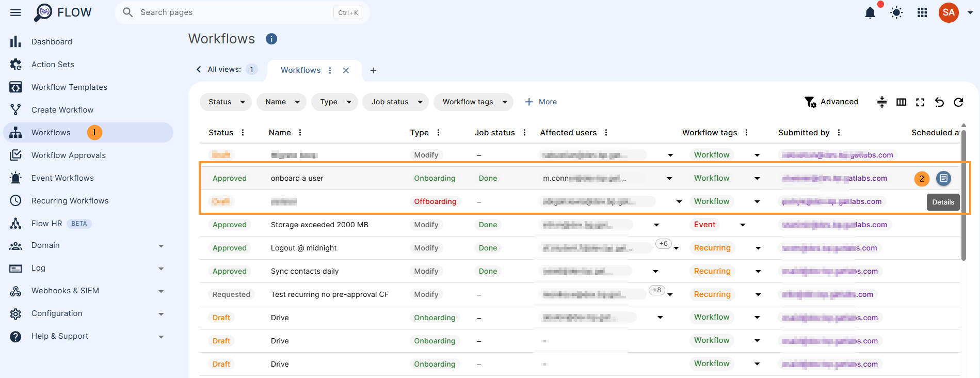The width and height of the screenshot is (980, 378).
Task: Open Affected users column menu
Action: (x=606, y=133)
